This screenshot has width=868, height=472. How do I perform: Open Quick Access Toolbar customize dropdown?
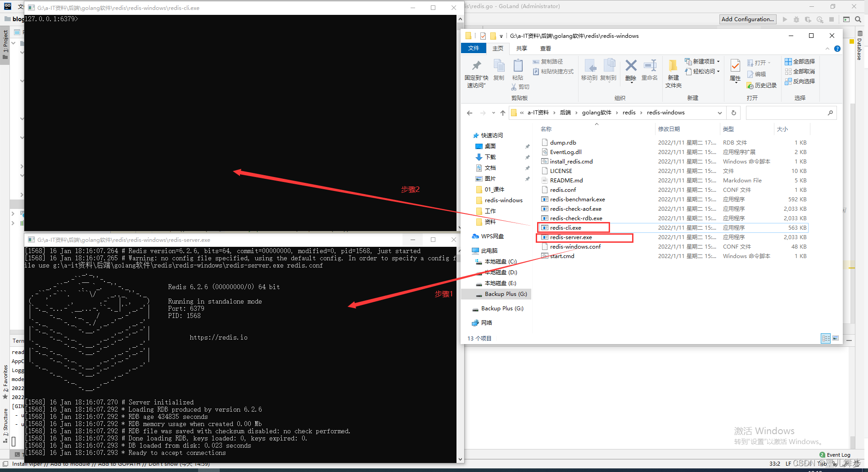[x=501, y=36]
